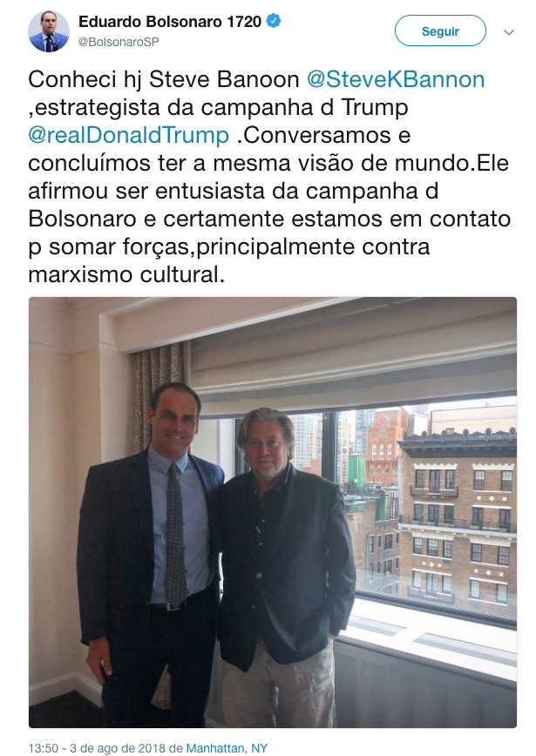Click the text 'somar forças,principalmente contra'
Image resolution: width=536 pixels, height=756 pixels.
click(x=240, y=246)
